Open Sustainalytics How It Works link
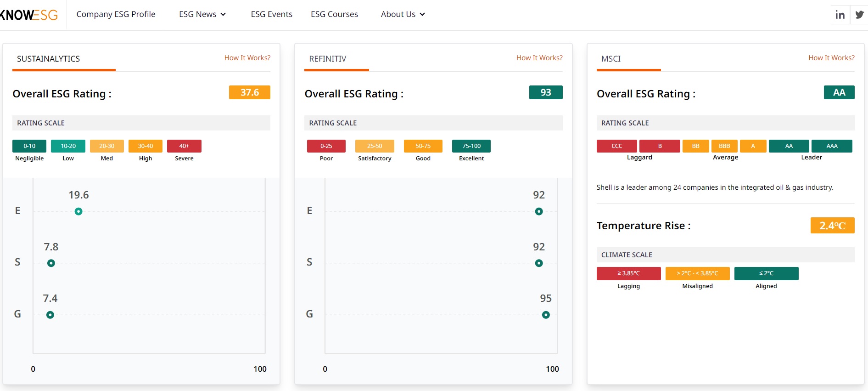 point(247,58)
